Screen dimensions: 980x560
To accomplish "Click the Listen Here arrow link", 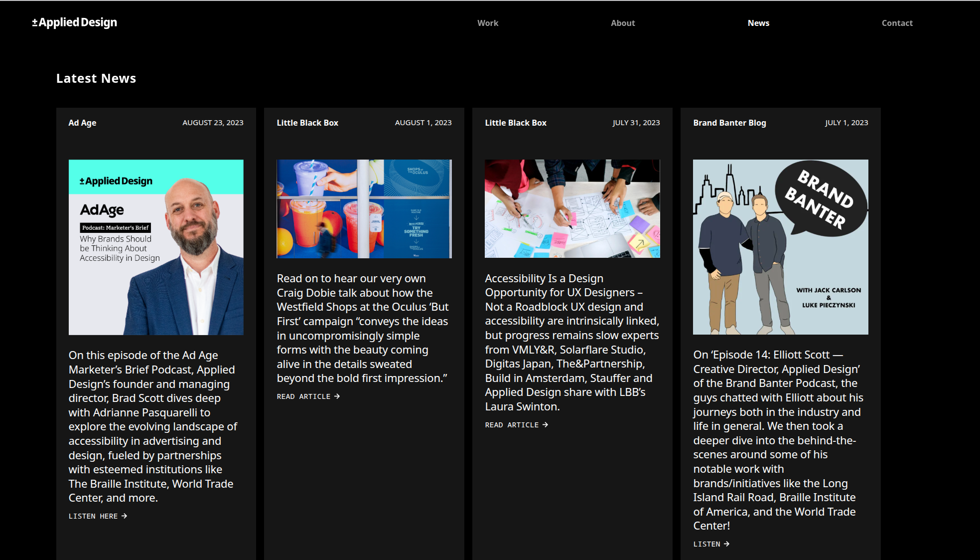I will 98,516.
